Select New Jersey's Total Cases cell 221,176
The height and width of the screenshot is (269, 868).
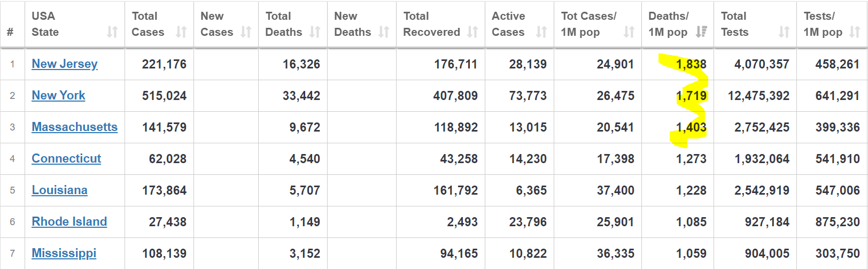point(164,64)
